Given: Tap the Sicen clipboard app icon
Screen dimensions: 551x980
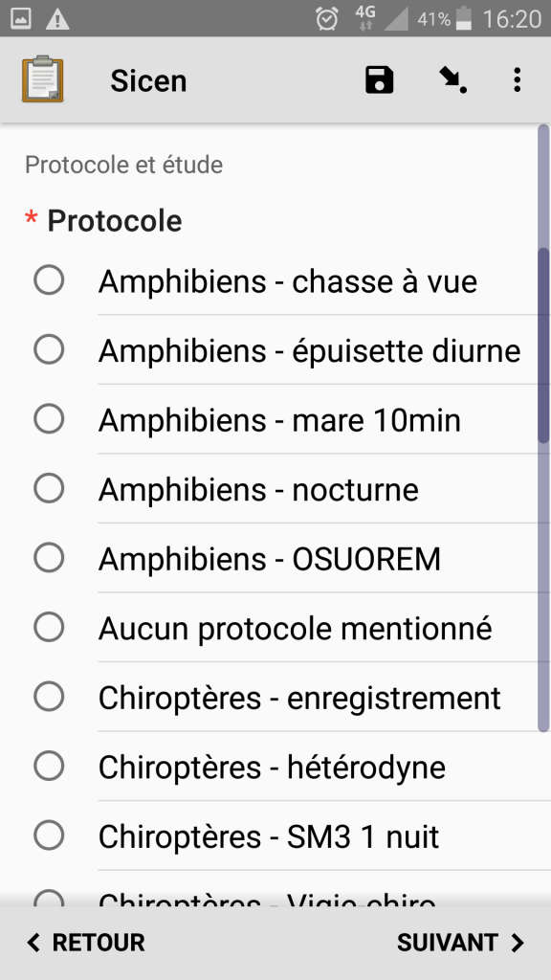Looking at the screenshot, I should click(x=42, y=78).
